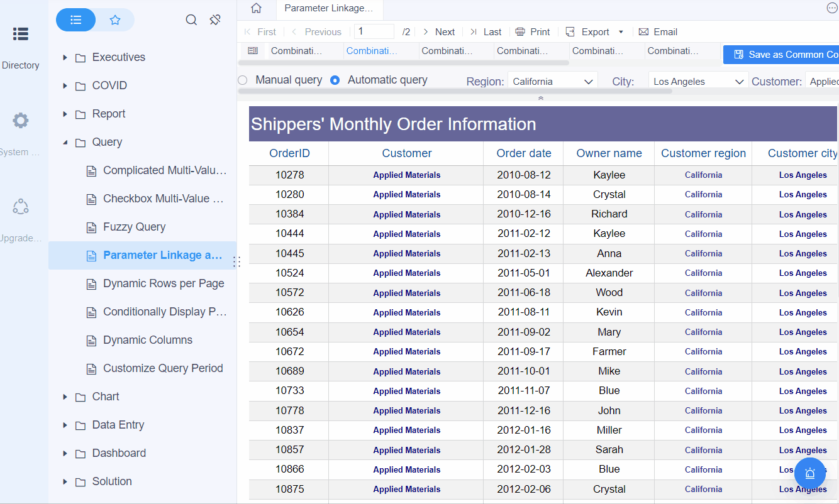Email the report
The image size is (839, 504).
(658, 32)
